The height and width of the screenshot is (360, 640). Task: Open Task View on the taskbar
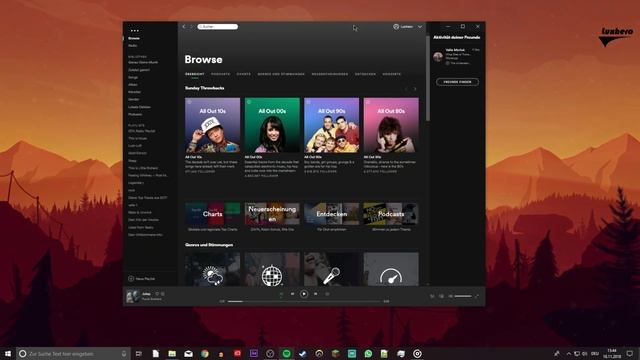(138, 353)
